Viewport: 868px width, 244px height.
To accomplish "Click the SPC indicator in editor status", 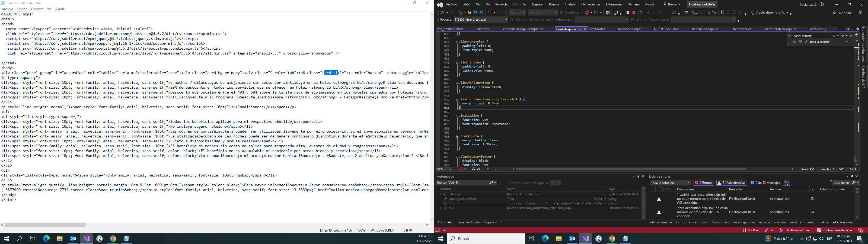I will (842, 169).
